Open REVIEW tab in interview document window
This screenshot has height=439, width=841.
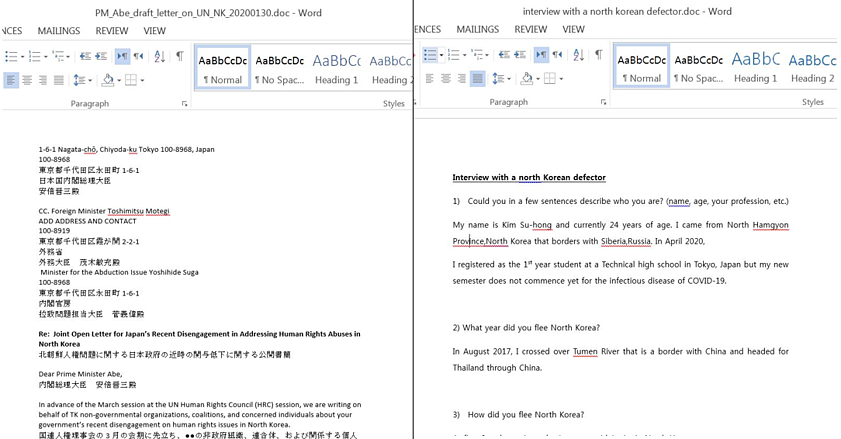pos(530,29)
